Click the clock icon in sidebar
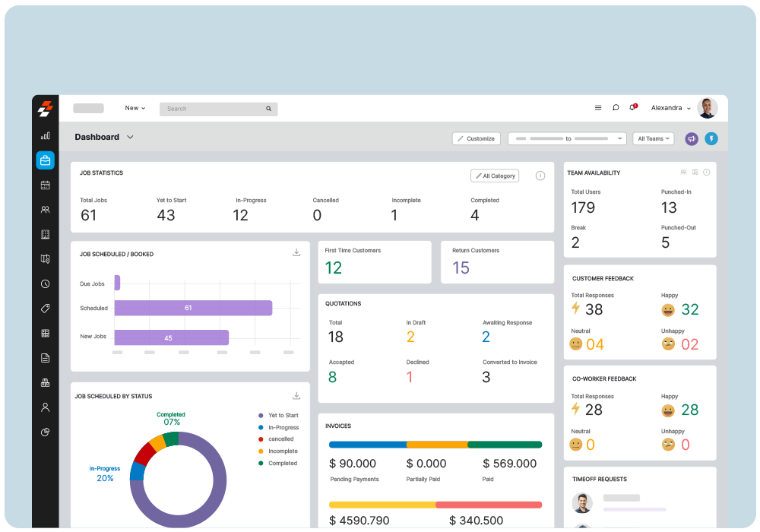 (x=45, y=283)
